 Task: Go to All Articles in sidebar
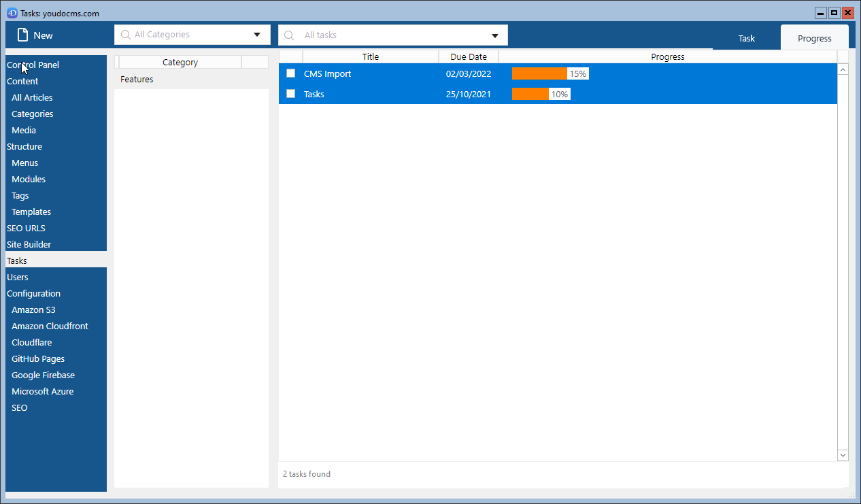pos(32,98)
